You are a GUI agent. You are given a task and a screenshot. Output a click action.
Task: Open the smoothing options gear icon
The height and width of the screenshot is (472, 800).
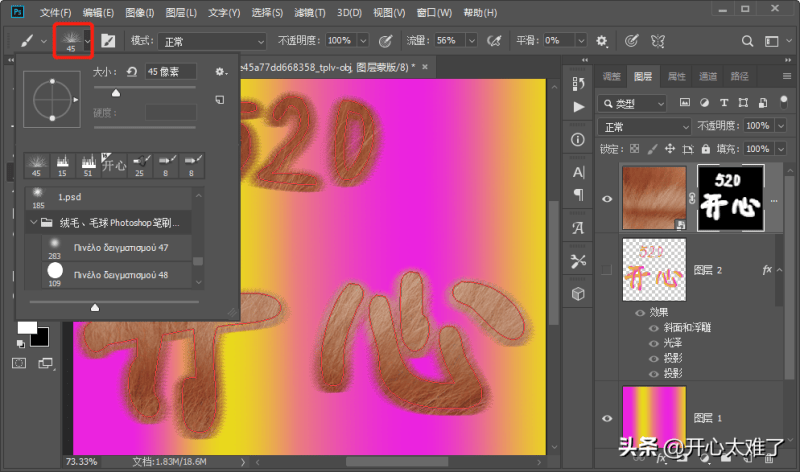tap(602, 41)
